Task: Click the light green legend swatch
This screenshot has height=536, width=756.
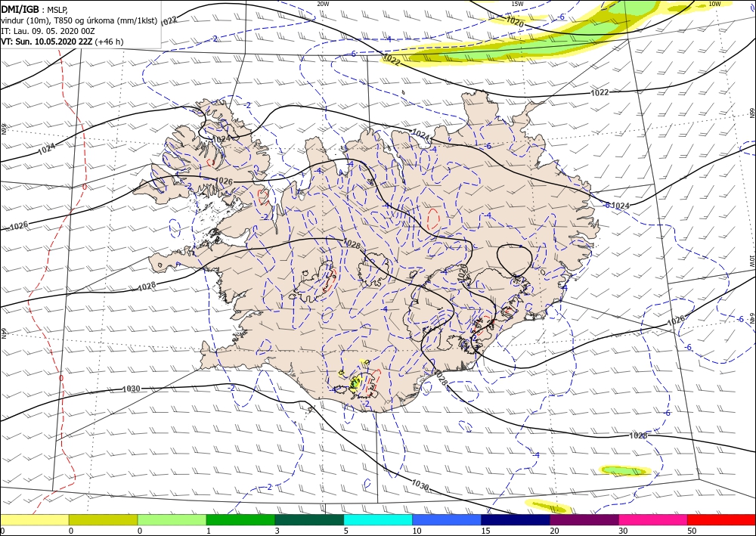Action: tap(172, 519)
